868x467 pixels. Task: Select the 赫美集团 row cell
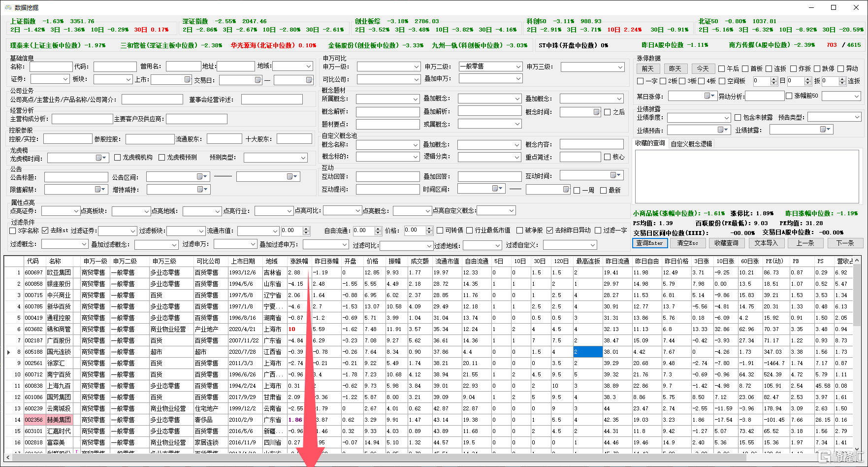point(59,420)
